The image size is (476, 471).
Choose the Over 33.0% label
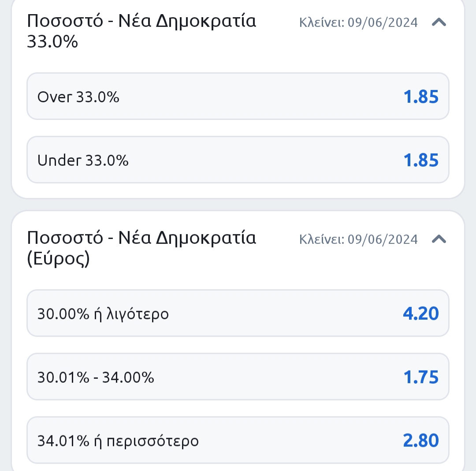point(78,97)
